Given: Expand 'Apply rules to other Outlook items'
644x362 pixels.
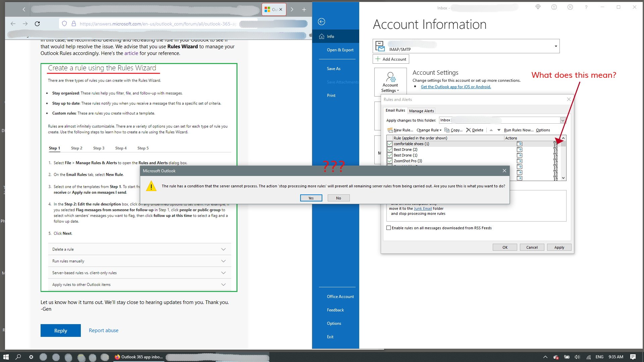Looking at the screenshot, I should coord(140,285).
